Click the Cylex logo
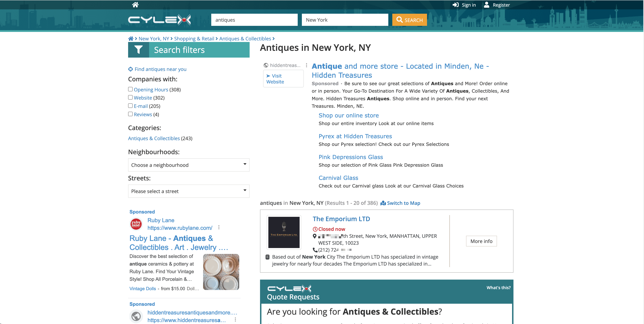The width and height of the screenshot is (644, 324). (x=159, y=20)
